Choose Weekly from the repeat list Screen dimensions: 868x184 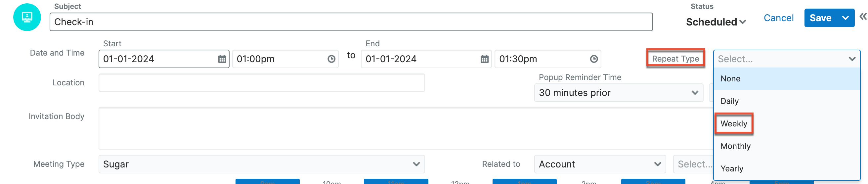pyautogui.click(x=734, y=124)
